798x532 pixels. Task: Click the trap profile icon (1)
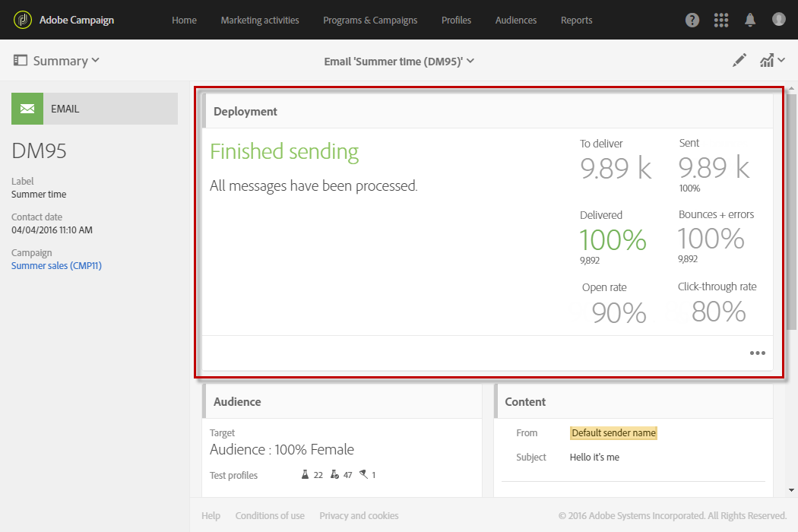[363, 474]
